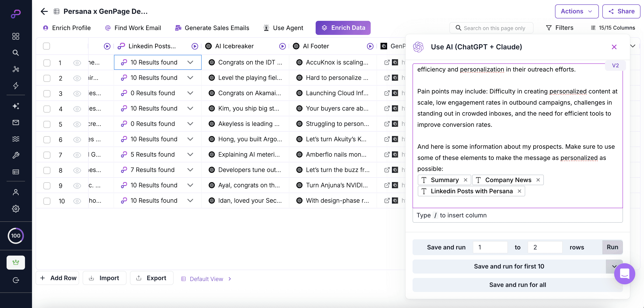The width and height of the screenshot is (644, 308).
Task: Open the search icon in left sidebar
Action: [16, 53]
